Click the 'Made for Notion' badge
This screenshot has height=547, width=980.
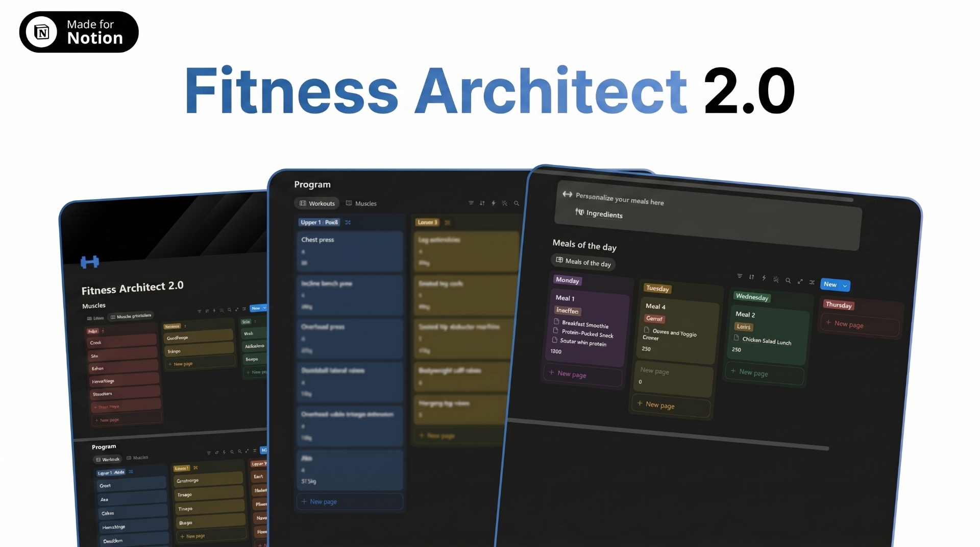pyautogui.click(x=79, y=32)
